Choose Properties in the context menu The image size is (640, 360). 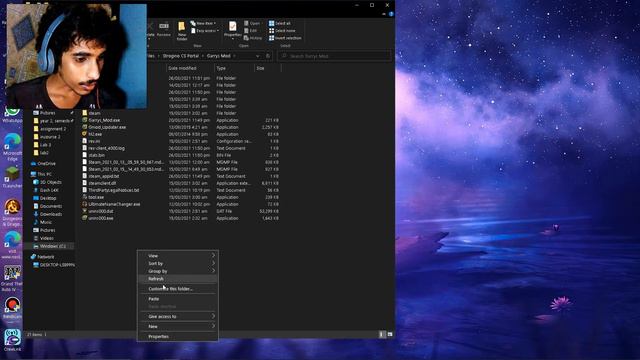pyautogui.click(x=178, y=337)
